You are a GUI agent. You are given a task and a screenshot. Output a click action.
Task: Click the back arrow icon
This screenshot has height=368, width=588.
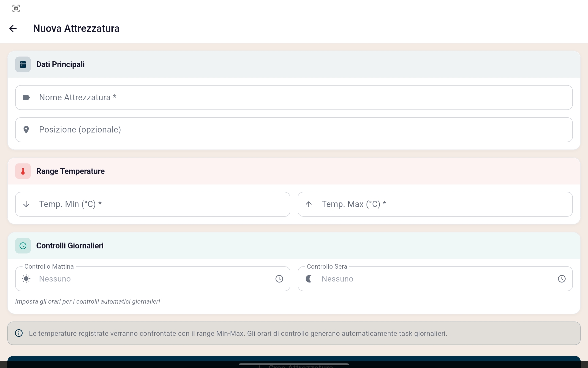click(13, 29)
